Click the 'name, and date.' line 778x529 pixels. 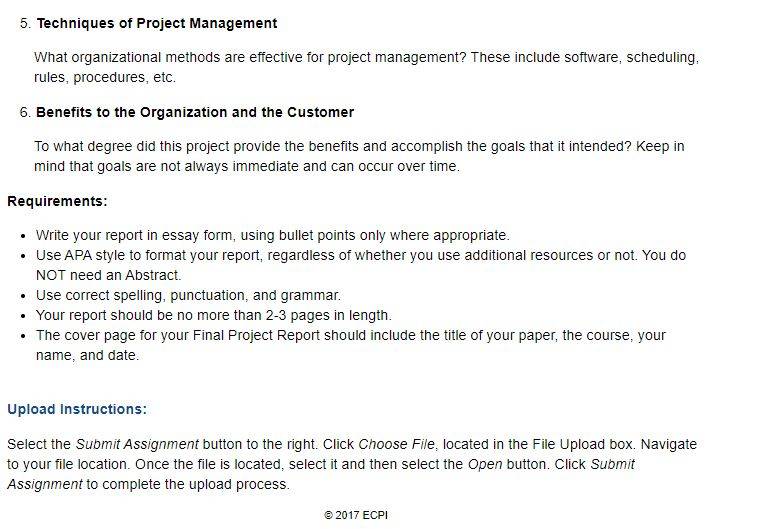point(87,355)
